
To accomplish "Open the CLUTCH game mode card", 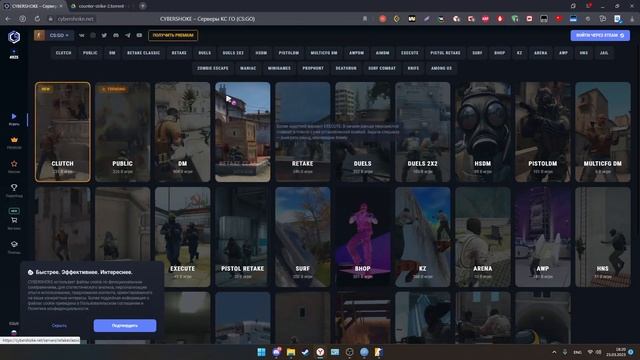I will coord(62,132).
